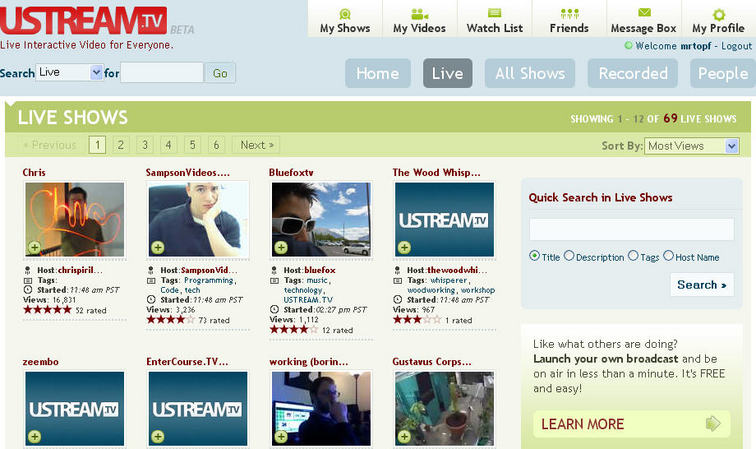The image size is (756, 449).
Task: Open the SampsonVideos video thumbnail
Action: coord(198,219)
